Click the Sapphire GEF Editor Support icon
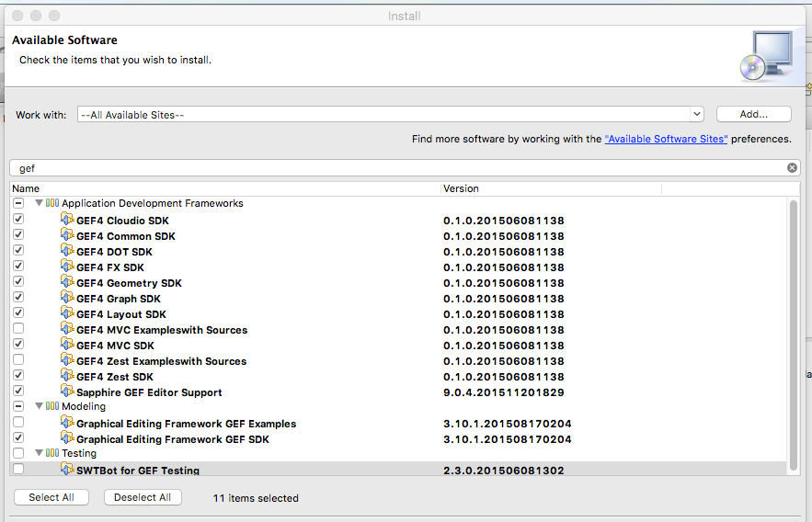 tap(66, 391)
